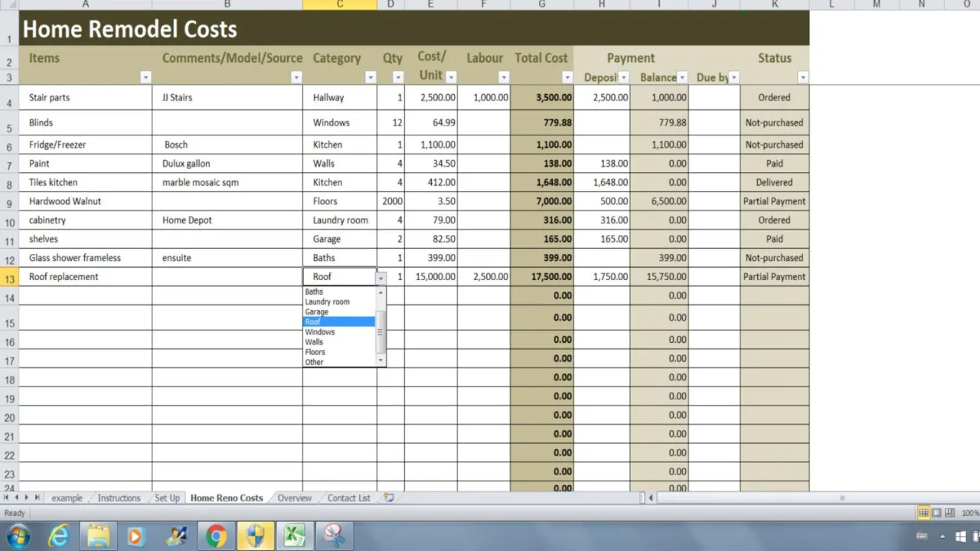Expand the Category column filter dropdown
The width and height of the screenshot is (980, 551).
point(371,77)
